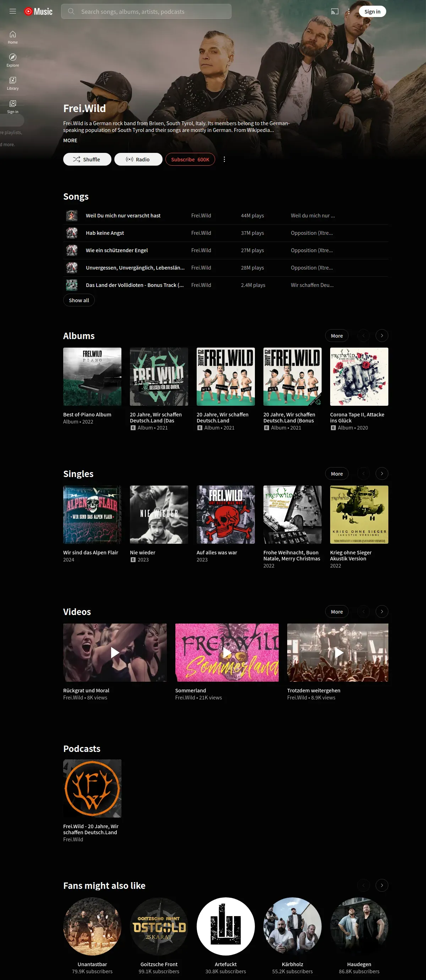Open More for Albums section
The width and height of the screenshot is (426, 980).
[x=337, y=336]
